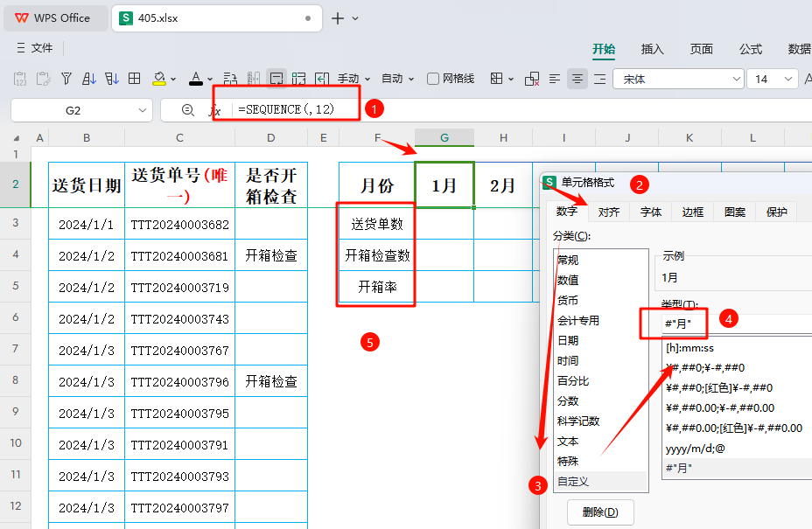This screenshot has width=812, height=529.
Task: Select 会计专用 in category list
Action: tap(601, 320)
